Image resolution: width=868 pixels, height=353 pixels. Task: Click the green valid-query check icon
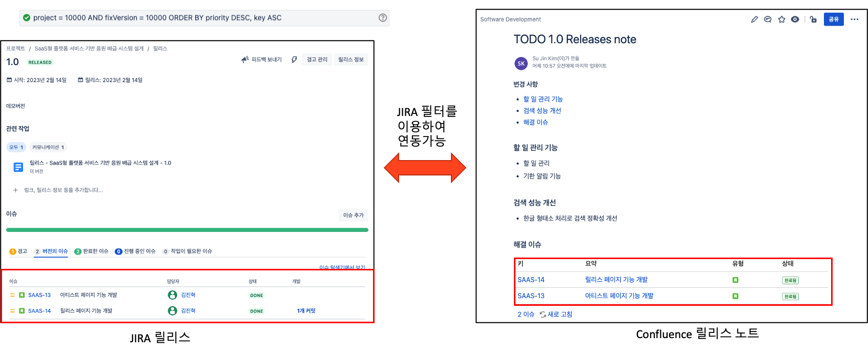click(x=27, y=17)
